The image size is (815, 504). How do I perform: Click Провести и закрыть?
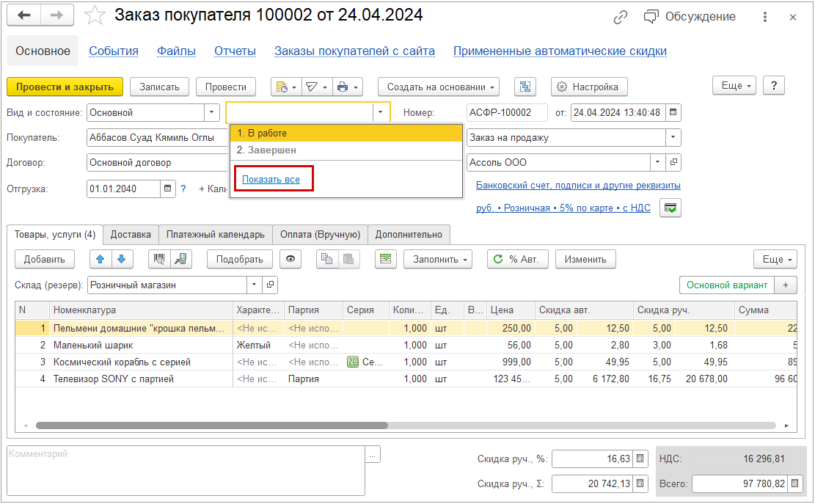(x=65, y=87)
